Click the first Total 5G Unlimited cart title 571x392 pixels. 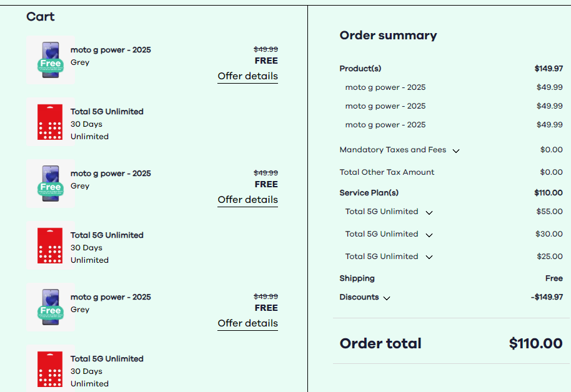pos(107,112)
